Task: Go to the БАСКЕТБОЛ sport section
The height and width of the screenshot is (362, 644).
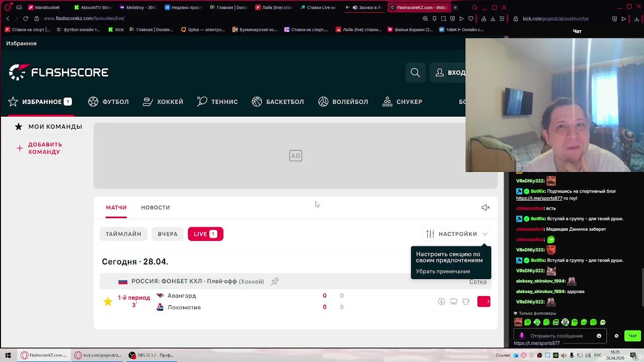Action: [278, 102]
